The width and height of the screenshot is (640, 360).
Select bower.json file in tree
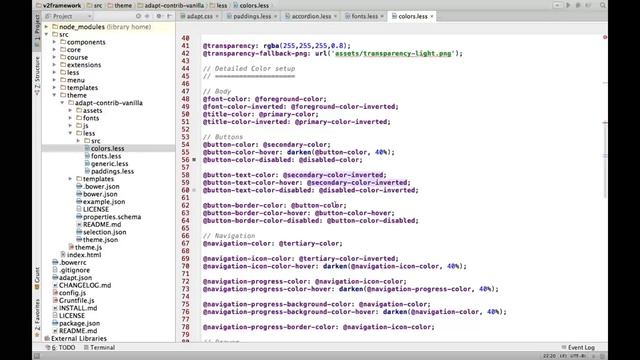point(100,194)
